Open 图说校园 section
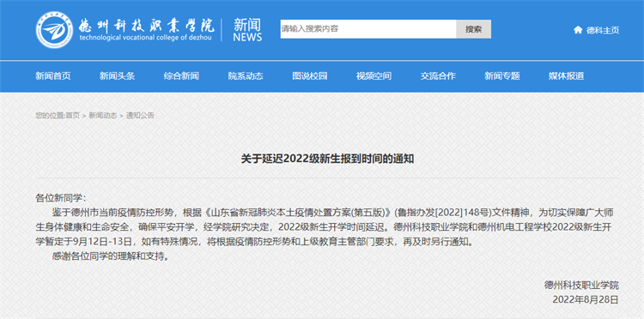This screenshot has height=319, width=644. point(310,75)
